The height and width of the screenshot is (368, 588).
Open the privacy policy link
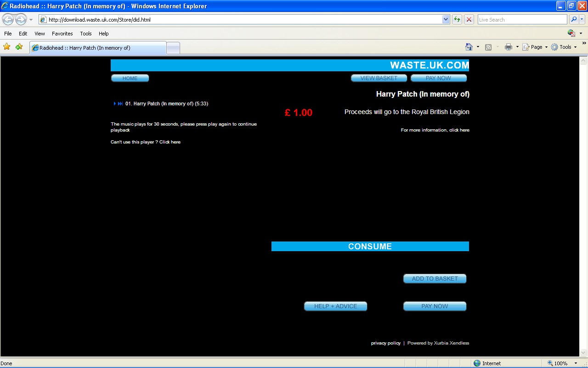tap(386, 343)
